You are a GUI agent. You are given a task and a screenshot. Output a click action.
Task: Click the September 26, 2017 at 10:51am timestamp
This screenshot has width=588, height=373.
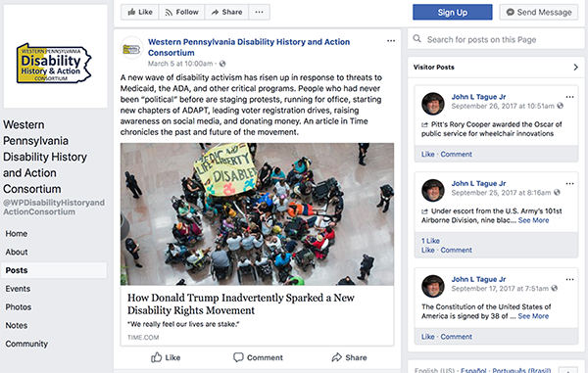pyautogui.click(x=503, y=106)
